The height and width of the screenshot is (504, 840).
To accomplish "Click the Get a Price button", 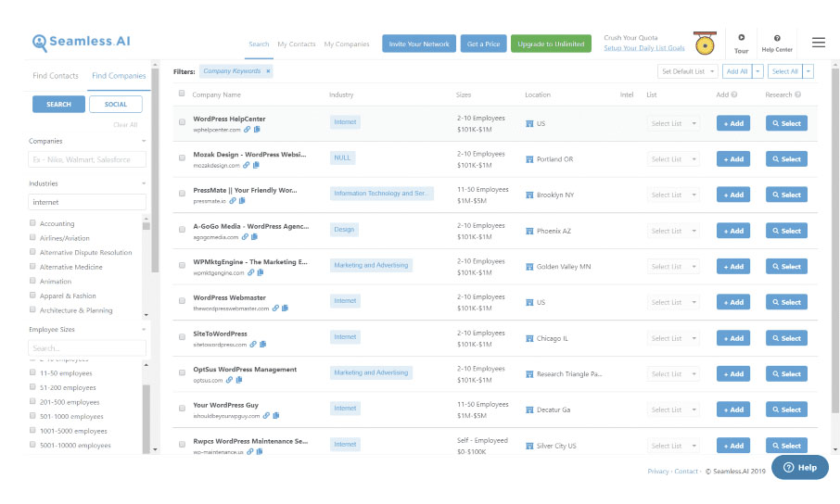I will click(483, 44).
